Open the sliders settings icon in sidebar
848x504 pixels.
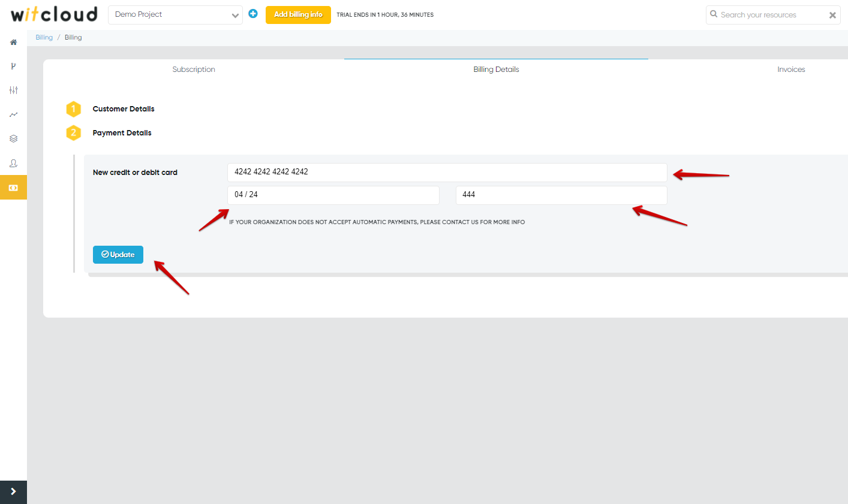coord(13,90)
